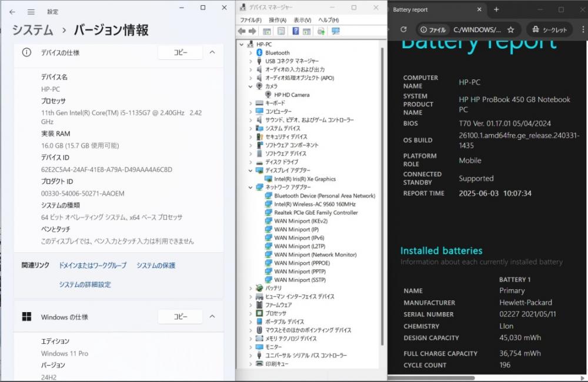The width and height of the screenshot is (588, 382).
Task: Open the Properties toolbar icon in Device Manager
Action: pos(281,31)
